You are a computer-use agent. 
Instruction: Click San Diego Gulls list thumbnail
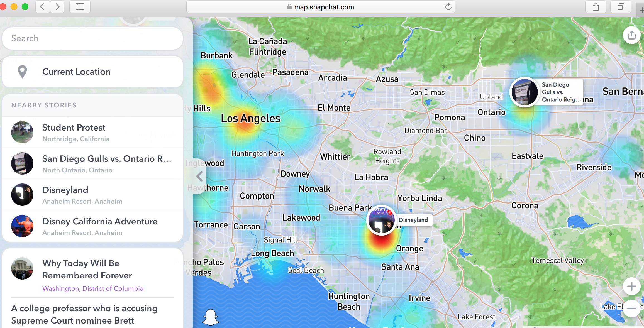tap(22, 163)
